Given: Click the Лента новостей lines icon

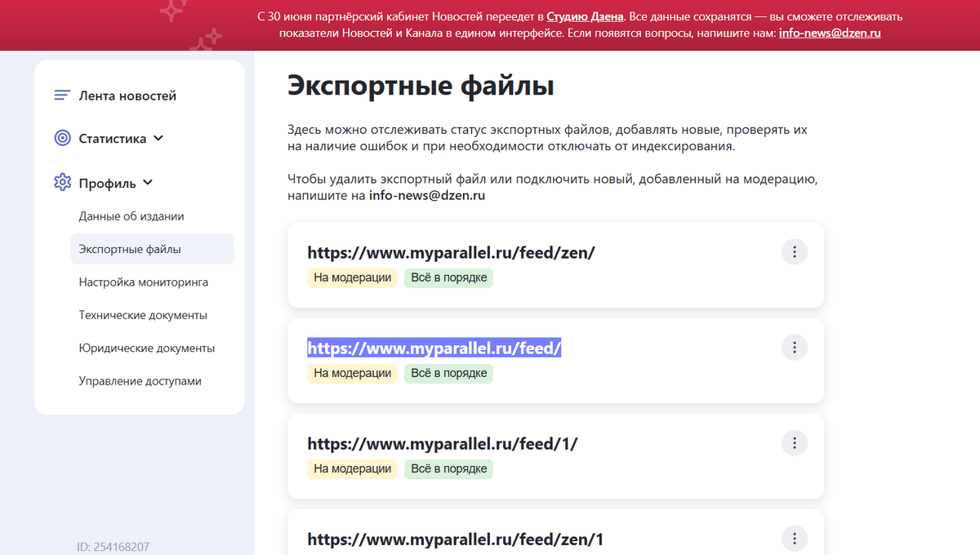Looking at the screenshot, I should [62, 95].
